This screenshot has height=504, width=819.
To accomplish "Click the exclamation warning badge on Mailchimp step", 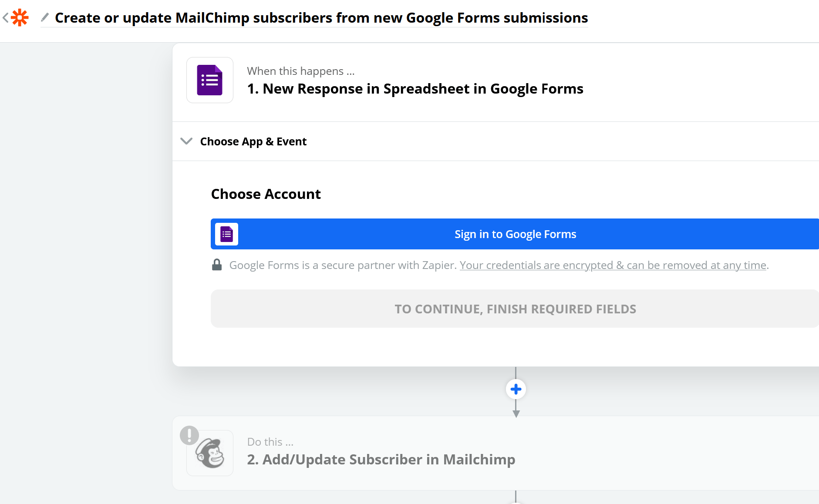I will point(189,435).
